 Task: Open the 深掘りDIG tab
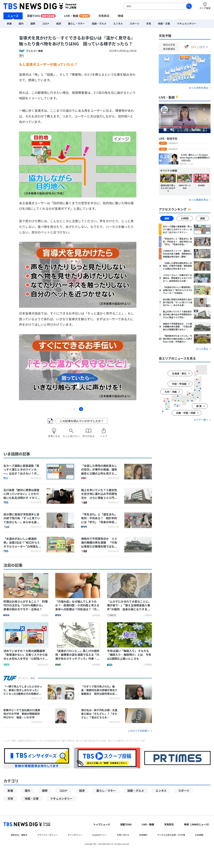click(41, 16)
